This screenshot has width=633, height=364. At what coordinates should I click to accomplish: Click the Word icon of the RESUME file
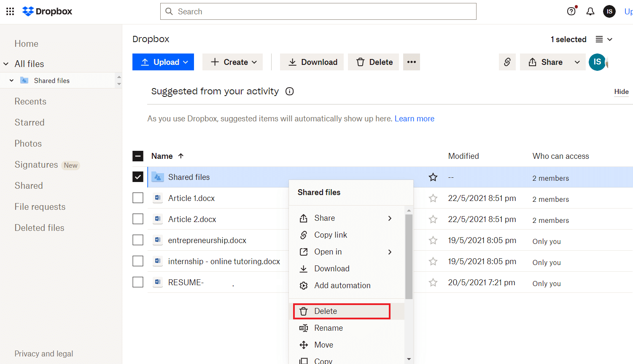[158, 282]
